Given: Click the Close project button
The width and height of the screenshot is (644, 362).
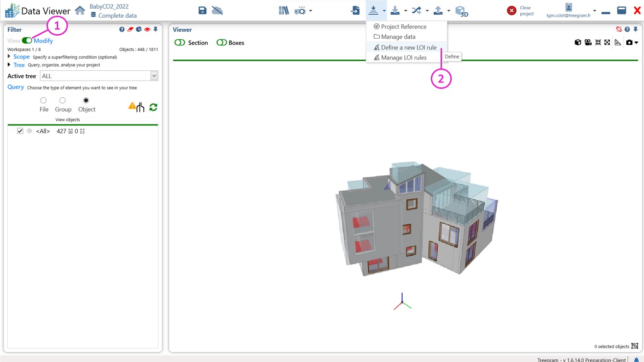Looking at the screenshot, I should point(512,11).
